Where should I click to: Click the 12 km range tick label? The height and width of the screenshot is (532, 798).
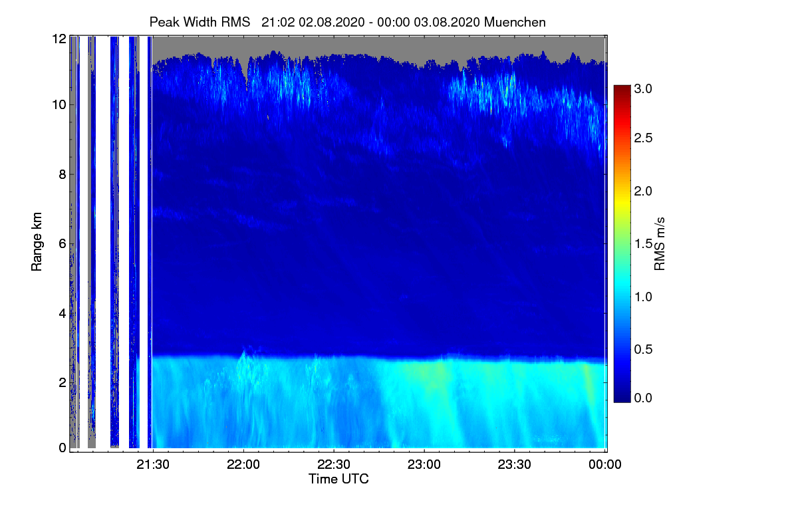tap(59, 39)
